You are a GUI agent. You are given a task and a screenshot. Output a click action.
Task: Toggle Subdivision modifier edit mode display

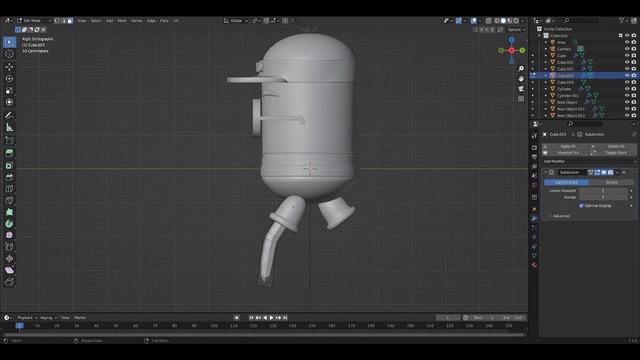(x=597, y=173)
